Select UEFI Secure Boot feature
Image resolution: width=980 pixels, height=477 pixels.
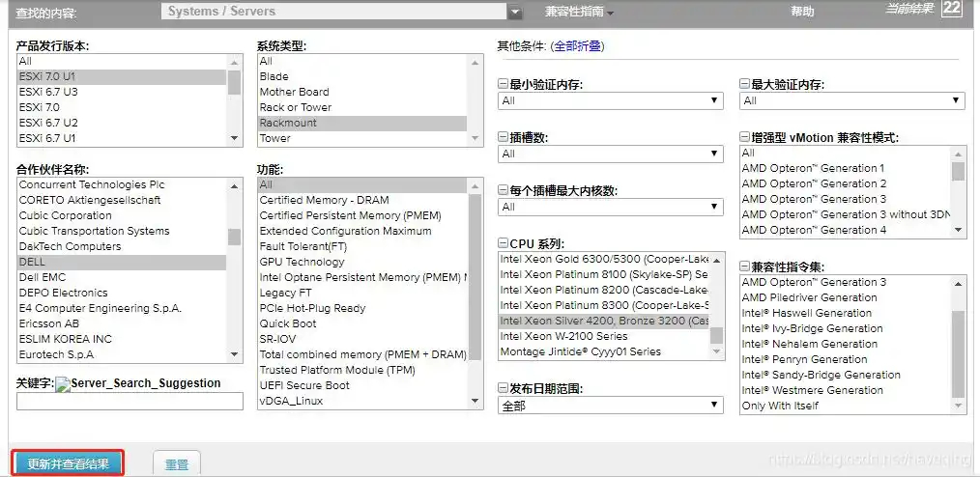tap(361, 386)
